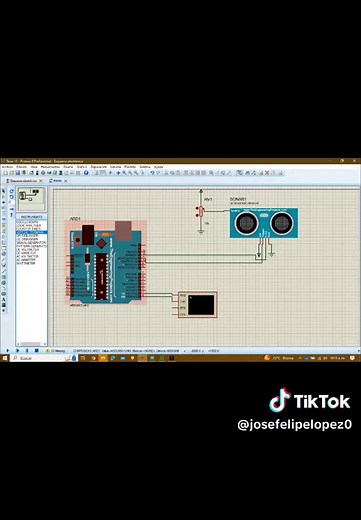Open the blue Help question-mark icon
Viewport: 361px width, 520px height.
click(x=86, y=173)
